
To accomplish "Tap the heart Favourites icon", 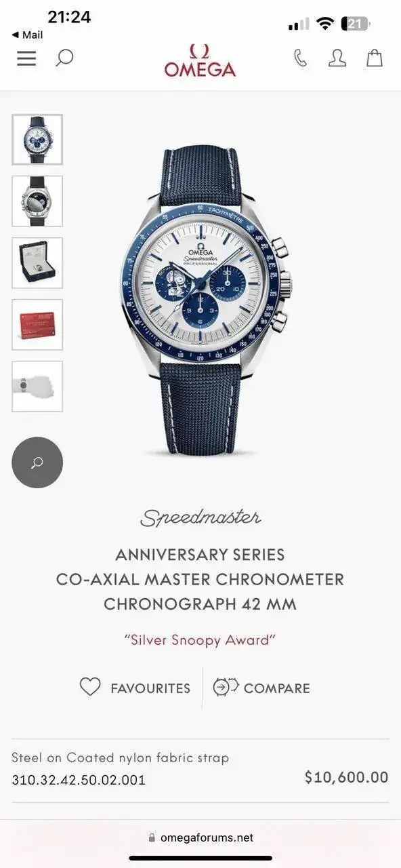I will point(90,687).
